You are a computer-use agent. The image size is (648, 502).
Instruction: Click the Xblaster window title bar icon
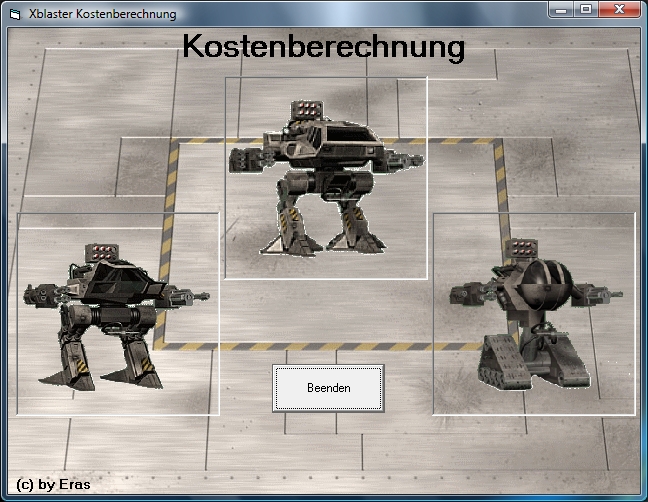click(15, 14)
